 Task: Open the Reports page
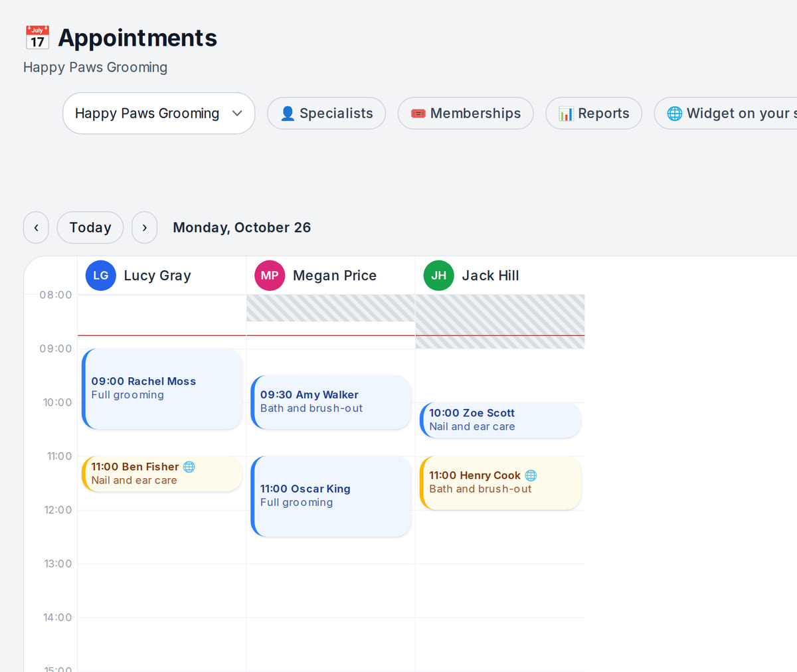pyautogui.click(x=594, y=114)
